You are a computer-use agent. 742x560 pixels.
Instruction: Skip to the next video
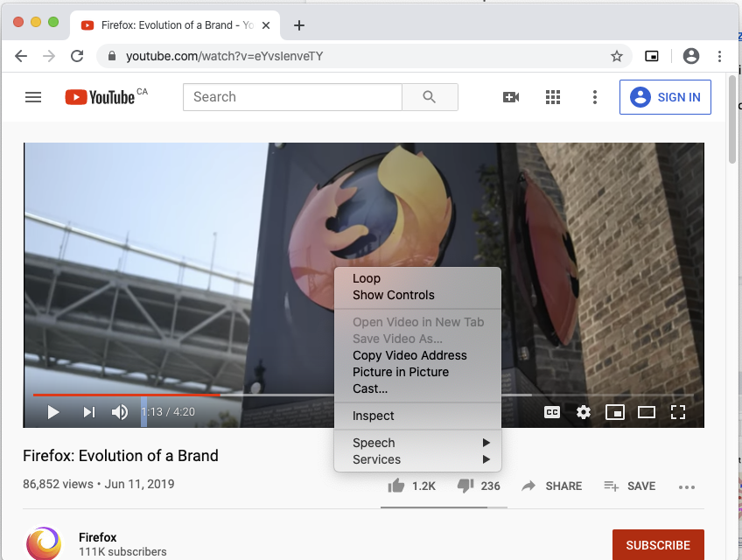[89, 412]
